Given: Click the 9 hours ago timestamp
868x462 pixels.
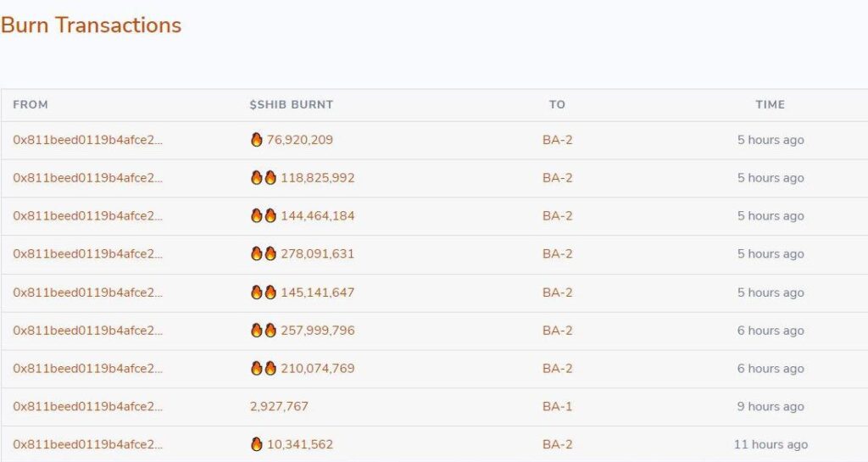Looking at the screenshot, I should pos(770,406).
